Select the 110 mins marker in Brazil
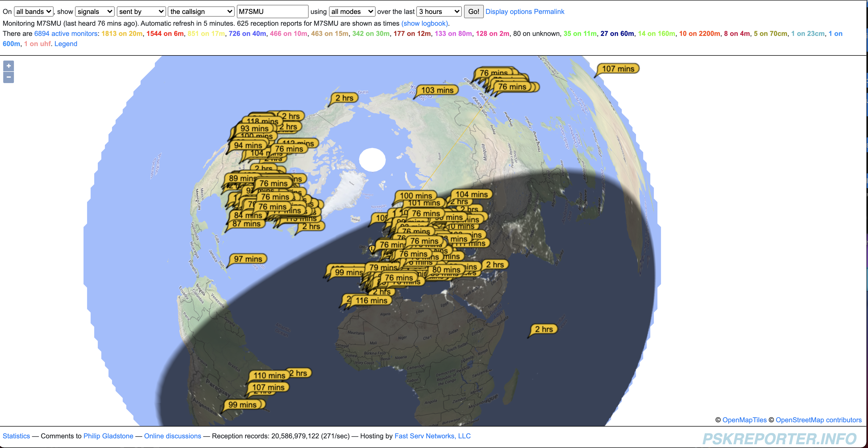 pyautogui.click(x=269, y=376)
